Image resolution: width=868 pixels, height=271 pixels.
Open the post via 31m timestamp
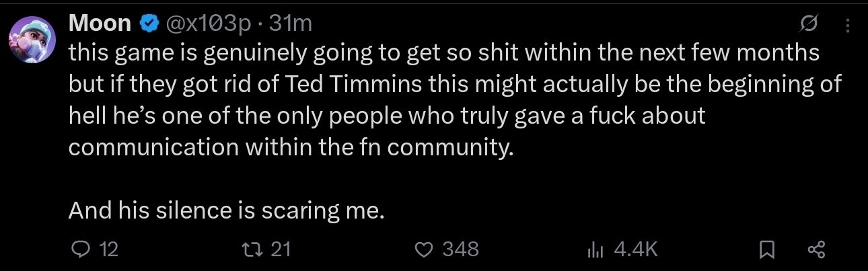(290, 24)
